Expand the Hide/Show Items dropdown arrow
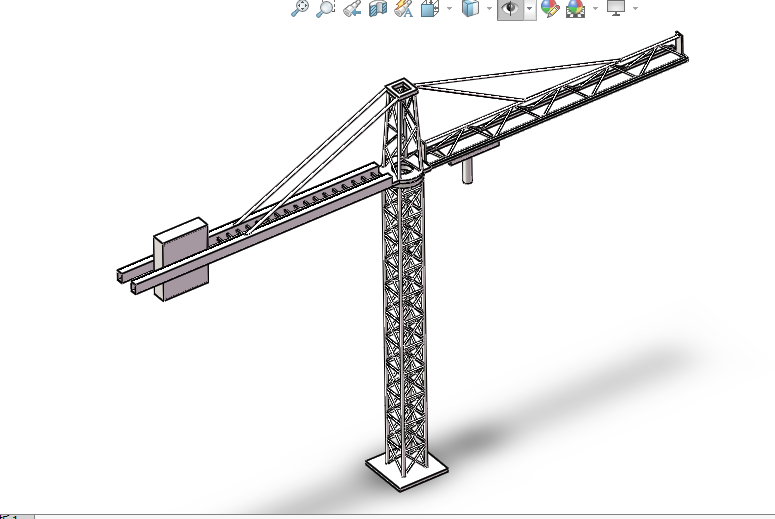 [530, 8]
